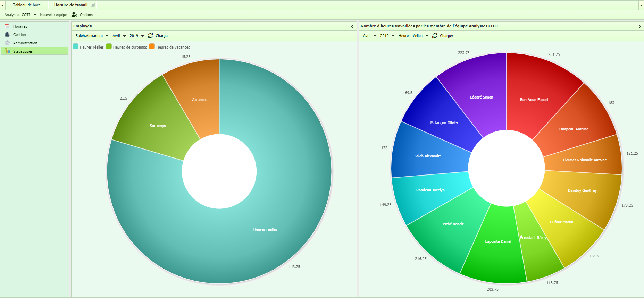Image resolution: width=644 pixels, height=298 pixels.
Task: Click the 15.25 value label
Action: coord(186,57)
